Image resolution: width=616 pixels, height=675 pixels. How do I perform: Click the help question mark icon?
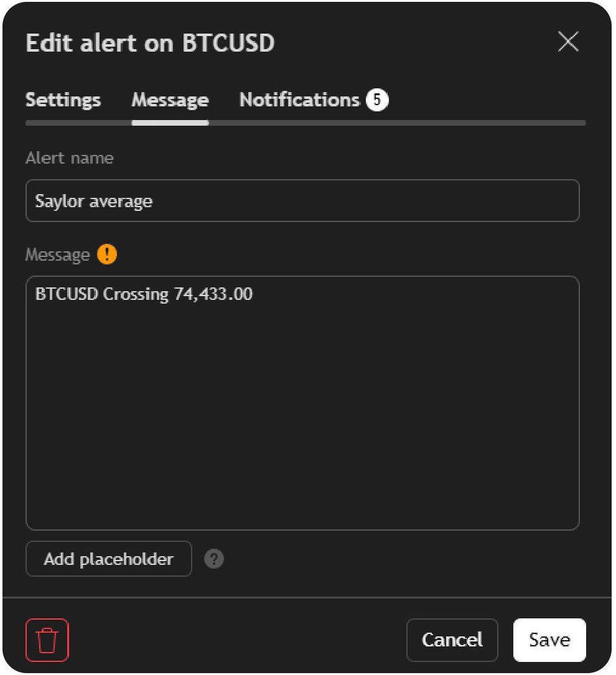(x=214, y=559)
